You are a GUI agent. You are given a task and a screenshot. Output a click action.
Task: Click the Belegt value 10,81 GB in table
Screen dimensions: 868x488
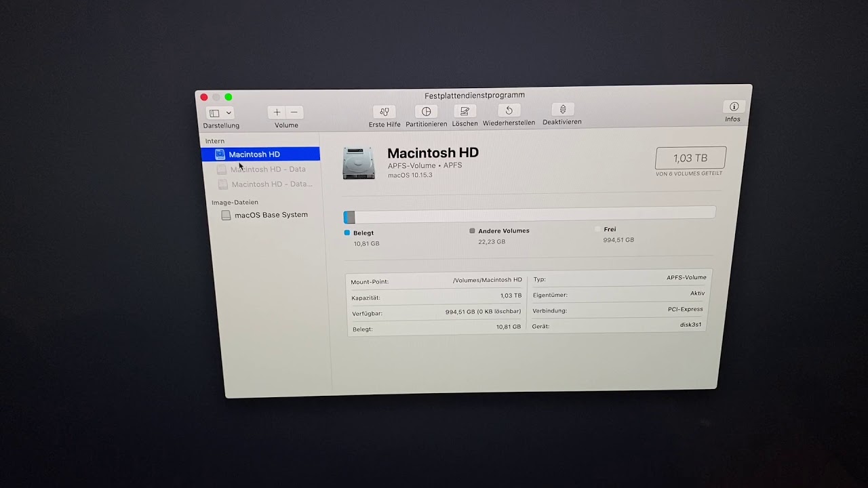point(509,327)
